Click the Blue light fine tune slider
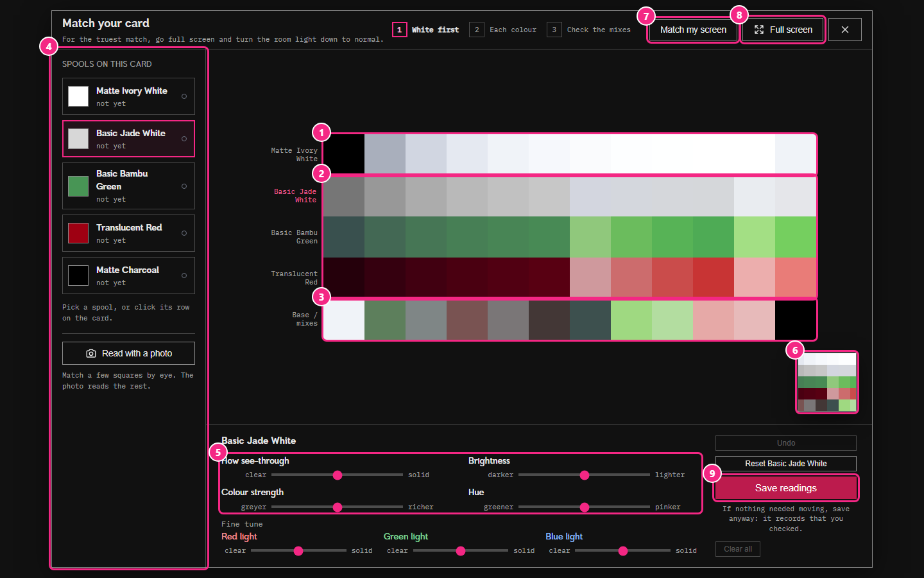The width and height of the screenshot is (924, 578). click(623, 551)
